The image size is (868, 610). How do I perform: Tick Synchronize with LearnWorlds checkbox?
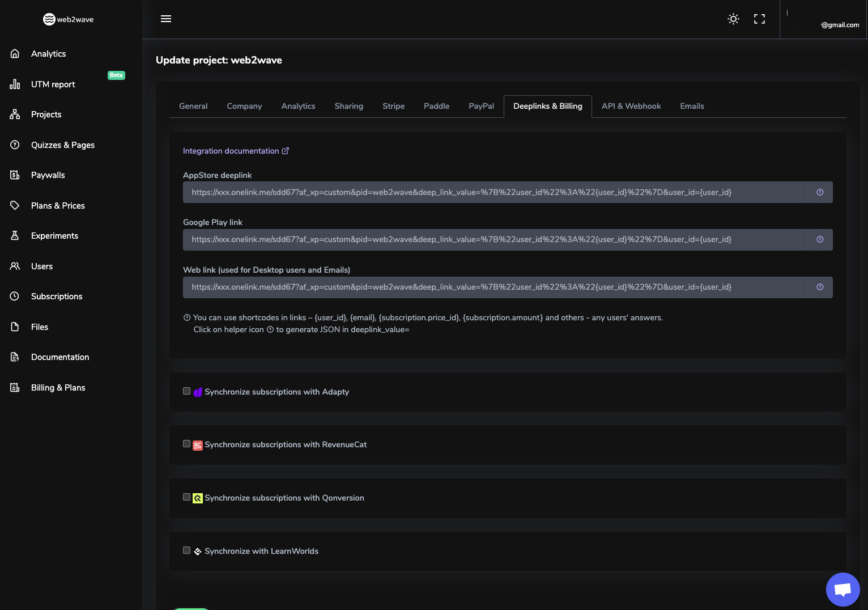[186, 550]
